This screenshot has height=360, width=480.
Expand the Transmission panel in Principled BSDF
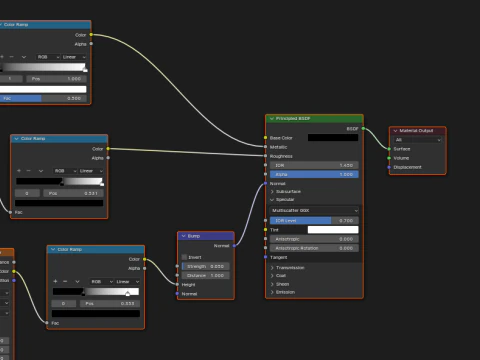coord(272,267)
